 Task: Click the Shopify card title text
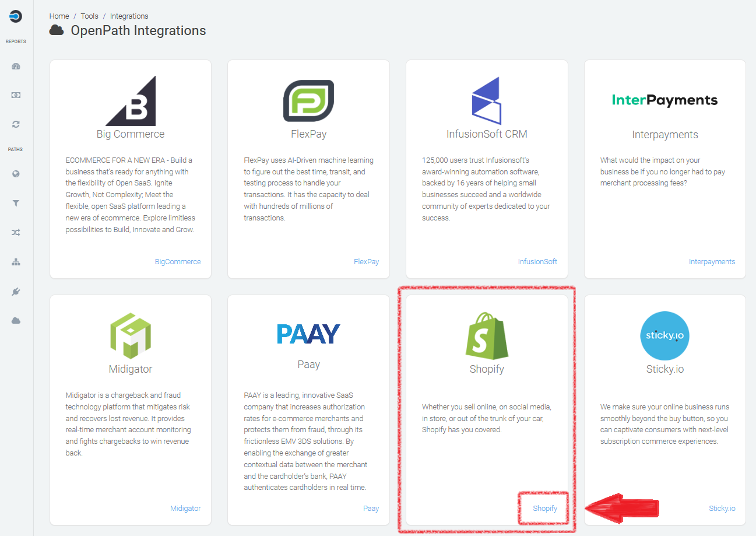coord(487,369)
